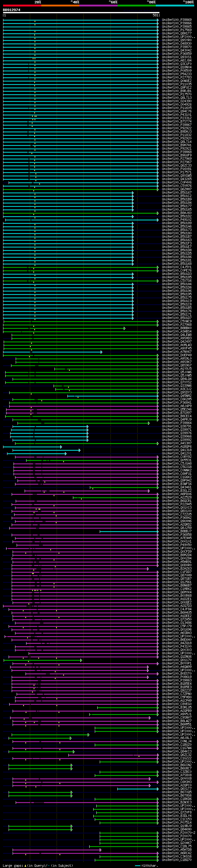
Task: Select the UniRef100_P54233 label
Action: [177, 74]
